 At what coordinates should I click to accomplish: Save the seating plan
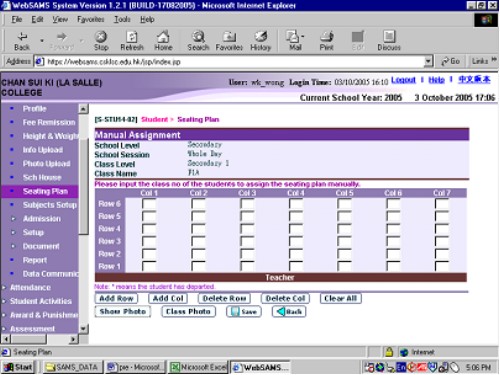click(x=244, y=312)
